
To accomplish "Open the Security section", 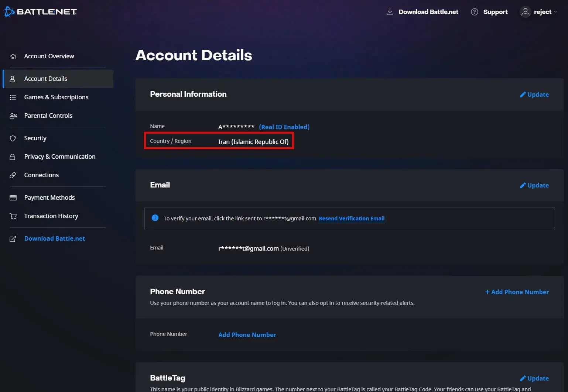I will [x=35, y=138].
